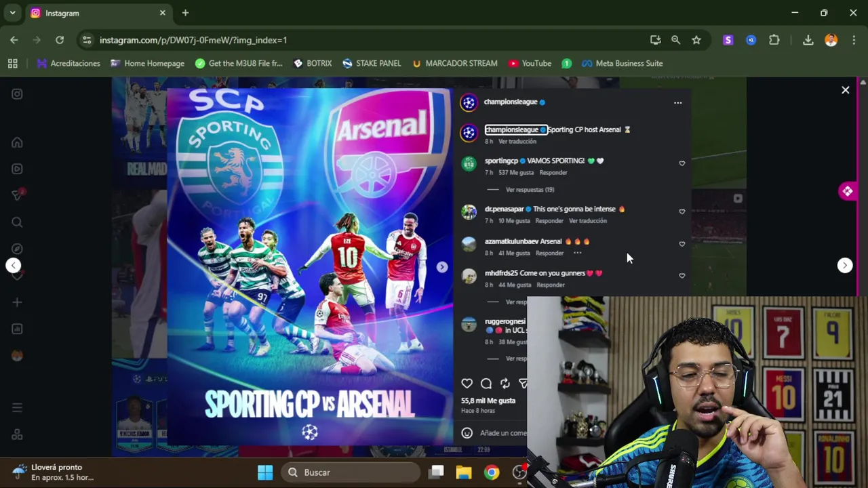Open the hamburger More menu in the sidebar
The image size is (868, 488).
[x=17, y=407]
